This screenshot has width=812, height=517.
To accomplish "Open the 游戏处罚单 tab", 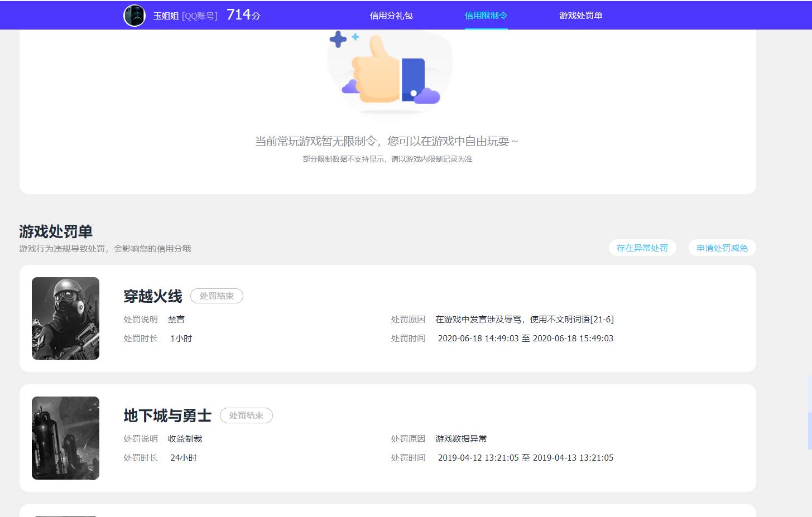I will tap(580, 15).
